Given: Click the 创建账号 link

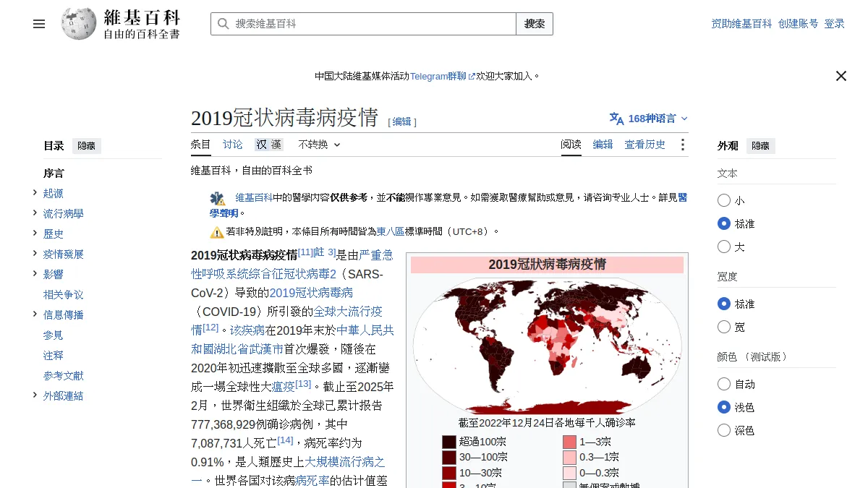Looking at the screenshot, I should coord(799,24).
